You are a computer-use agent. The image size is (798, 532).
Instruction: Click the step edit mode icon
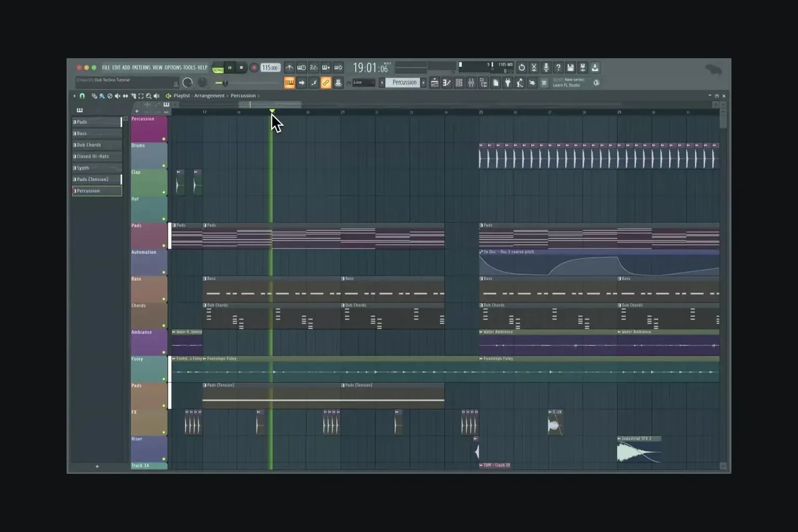click(x=313, y=83)
